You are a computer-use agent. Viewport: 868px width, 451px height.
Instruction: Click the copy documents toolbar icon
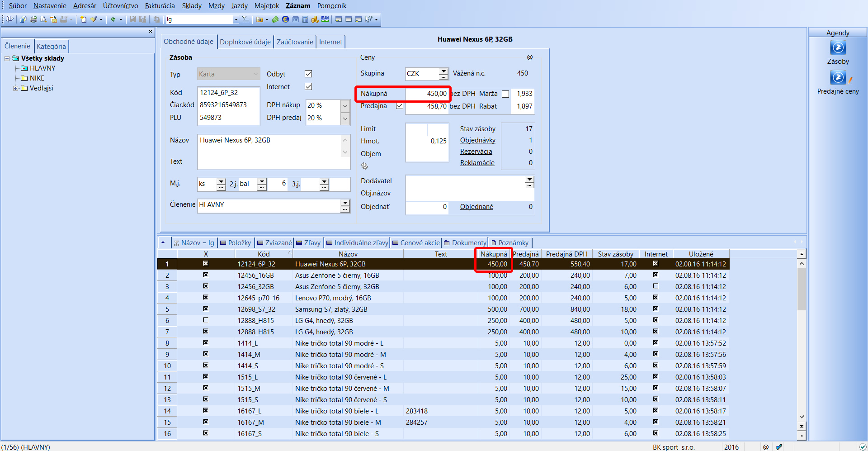pyautogui.click(x=156, y=19)
